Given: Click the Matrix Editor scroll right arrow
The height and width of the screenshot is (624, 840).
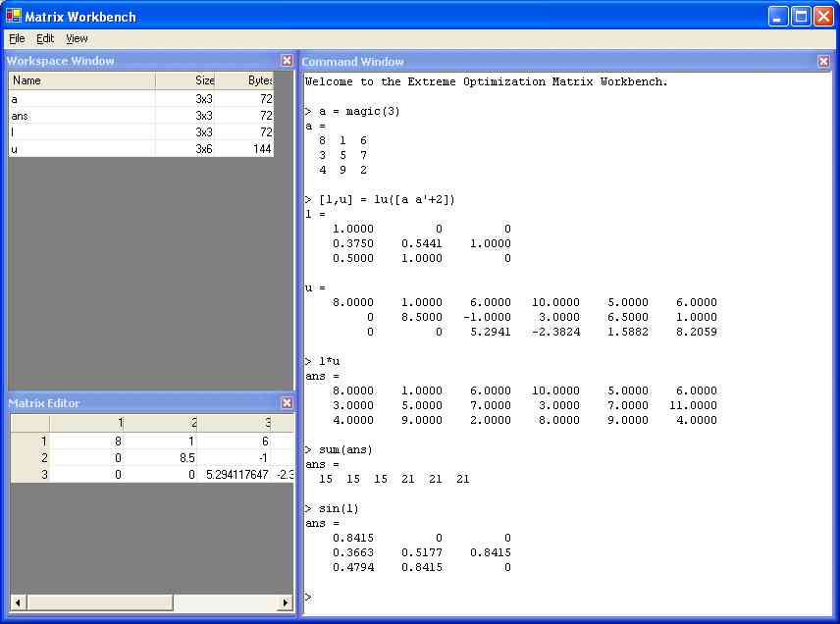Looking at the screenshot, I should point(286,602).
